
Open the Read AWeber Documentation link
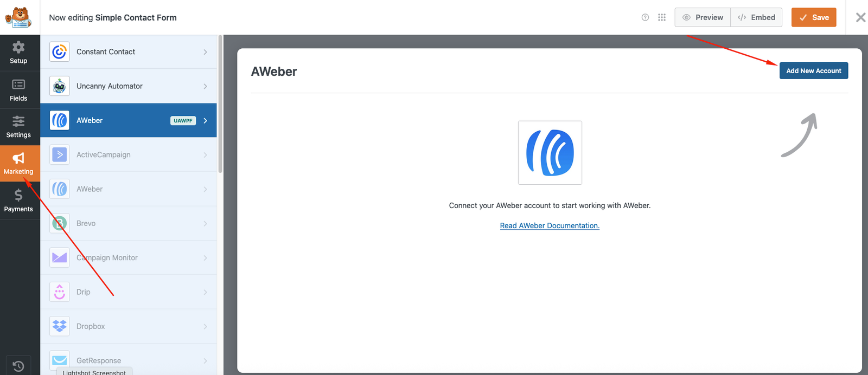550,226
